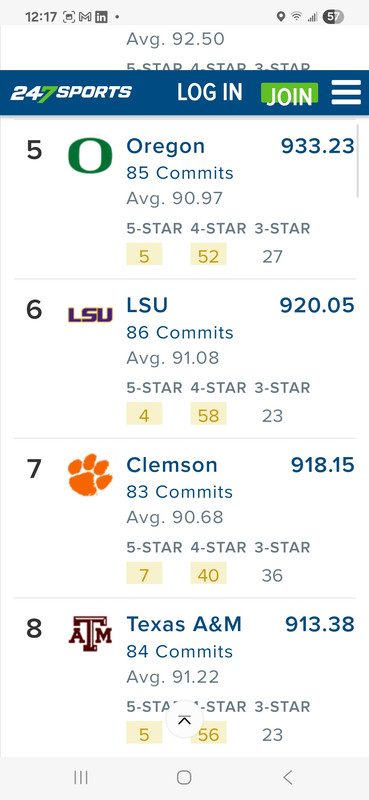369x800 pixels.
Task: Tap the LSU team logo
Action: pyautogui.click(x=90, y=315)
